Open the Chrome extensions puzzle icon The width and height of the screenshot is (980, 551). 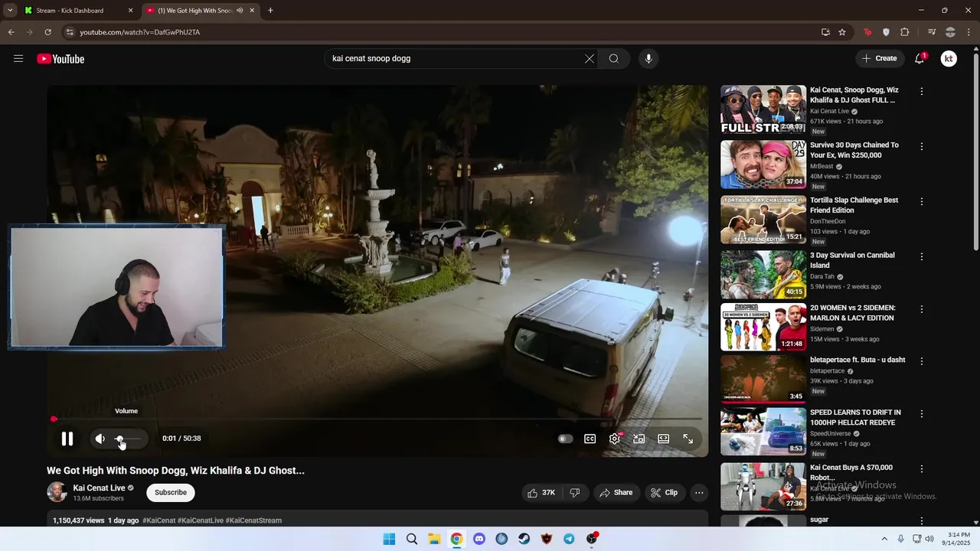click(905, 32)
